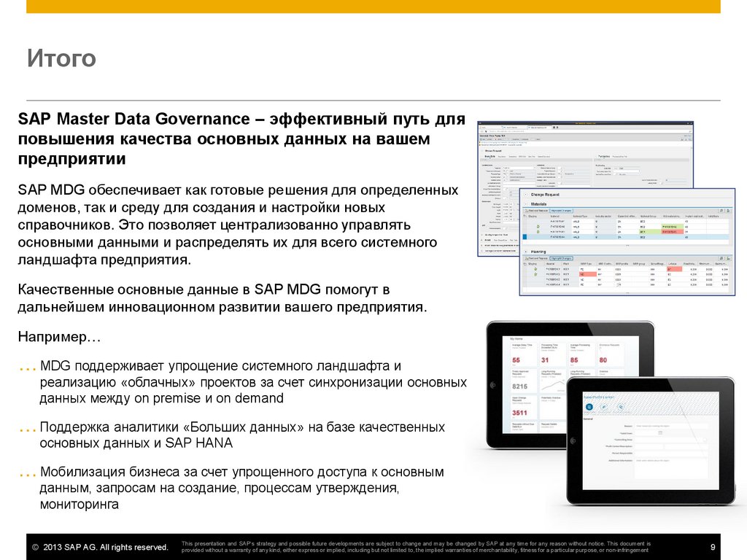This screenshot has height=560, width=747.
Task: Click the paragraph starting "Качественные основные данные"
Action: click(222, 298)
